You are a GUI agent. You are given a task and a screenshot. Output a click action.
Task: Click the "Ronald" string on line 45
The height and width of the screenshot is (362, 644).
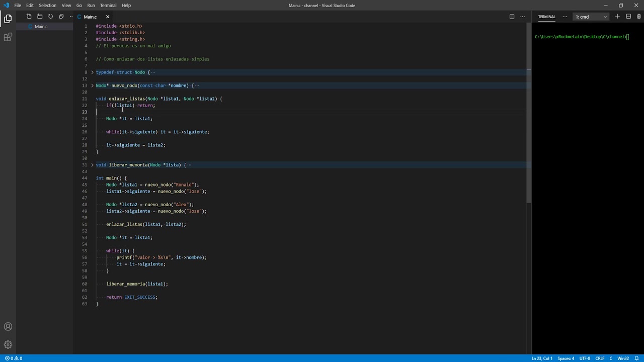click(185, 185)
